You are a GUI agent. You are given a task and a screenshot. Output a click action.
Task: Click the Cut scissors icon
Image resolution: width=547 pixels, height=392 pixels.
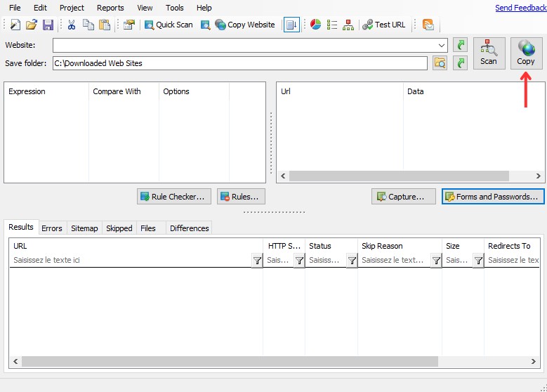point(72,25)
